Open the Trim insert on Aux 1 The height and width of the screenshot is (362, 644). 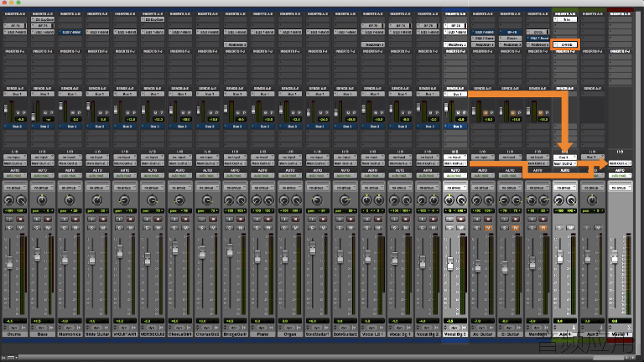[x=565, y=19]
